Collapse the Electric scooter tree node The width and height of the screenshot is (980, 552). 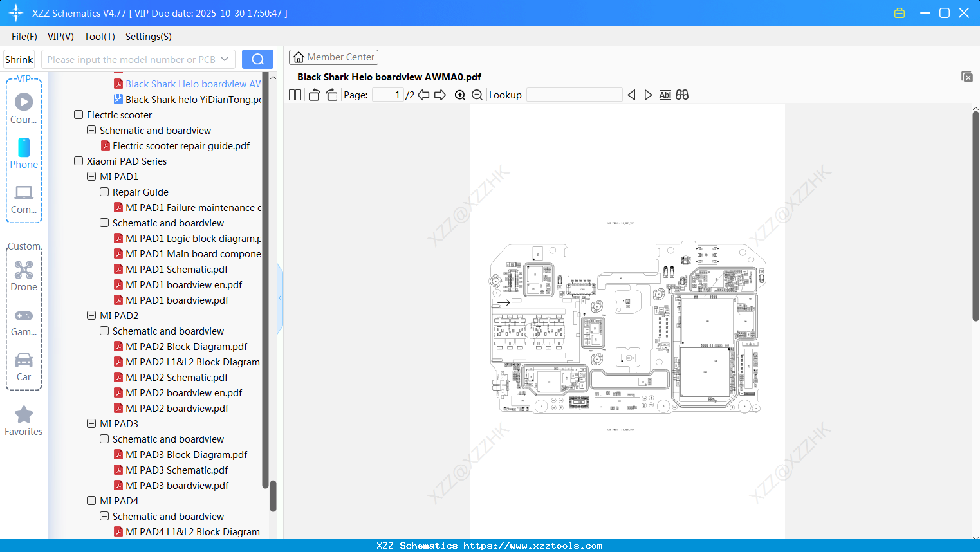[79, 115]
